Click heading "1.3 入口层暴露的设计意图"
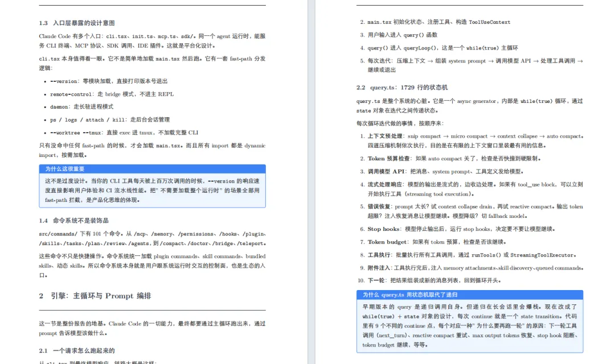This screenshot has width=615, height=364. click(x=77, y=23)
